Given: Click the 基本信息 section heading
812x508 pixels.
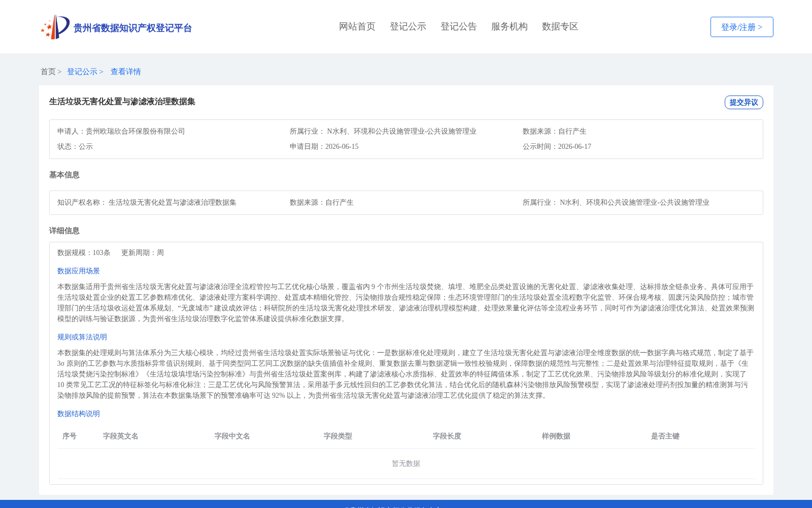Looking at the screenshot, I should coord(64,175).
